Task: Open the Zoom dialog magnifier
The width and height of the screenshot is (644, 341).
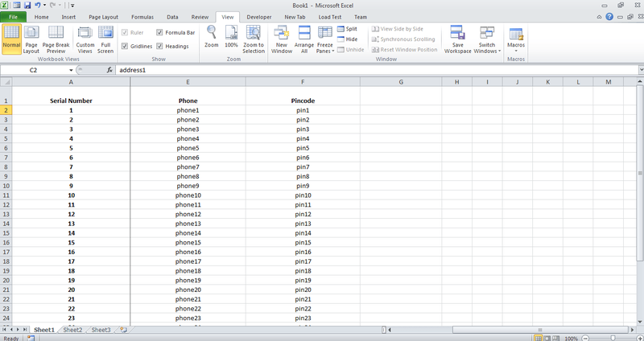Action: point(212,37)
